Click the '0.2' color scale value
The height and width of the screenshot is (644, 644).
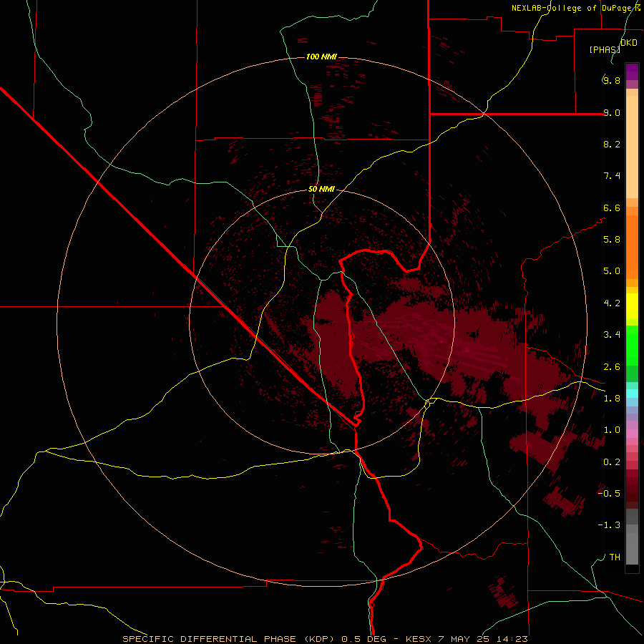coord(611,462)
